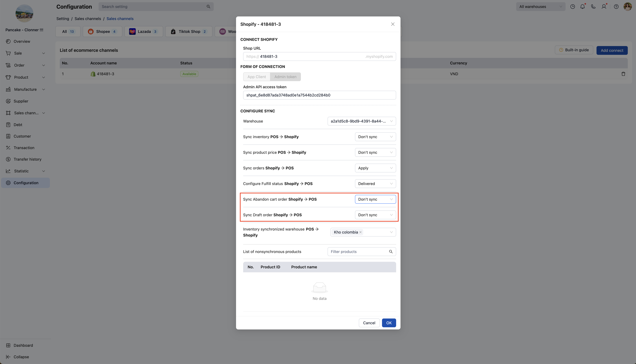Open Sync Draft order dropdown
636x364 pixels.
[375, 215]
